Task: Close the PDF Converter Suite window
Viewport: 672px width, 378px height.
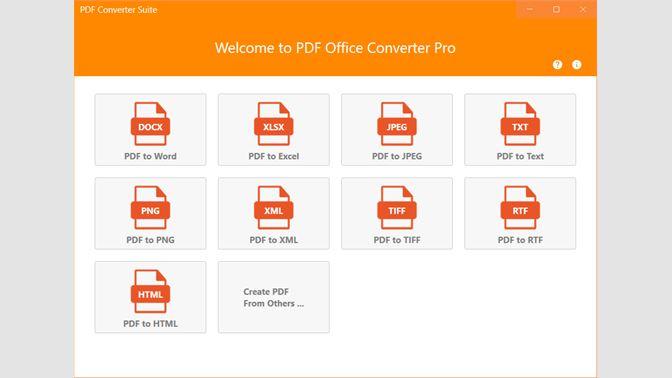Action: pyautogui.click(x=583, y=9)
